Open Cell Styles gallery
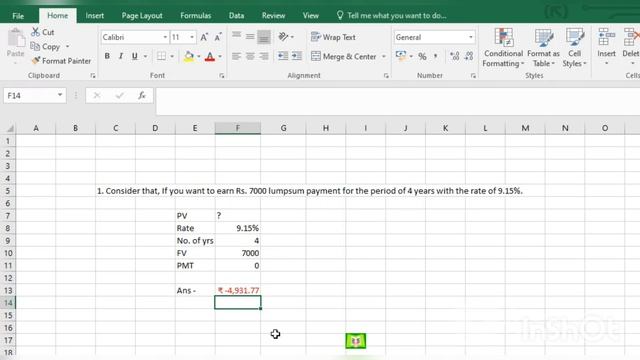Viewport: 640px width, 360px height. click(x=574, y=47)
